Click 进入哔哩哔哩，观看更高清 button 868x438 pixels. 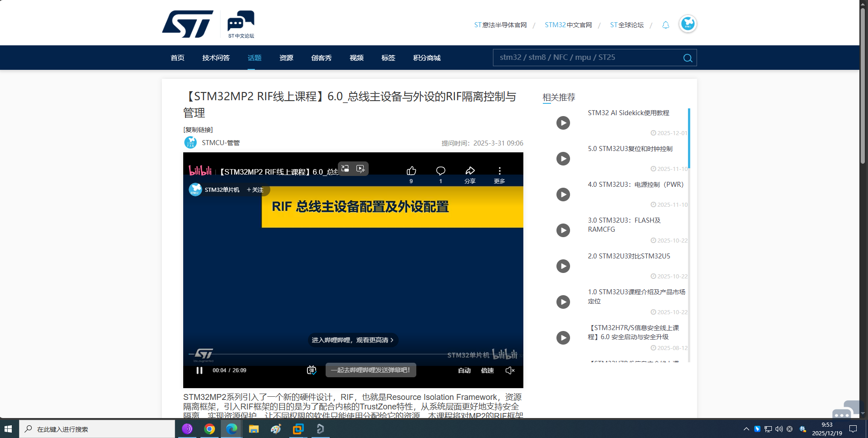pyautogui.click(x=353, y=340)
